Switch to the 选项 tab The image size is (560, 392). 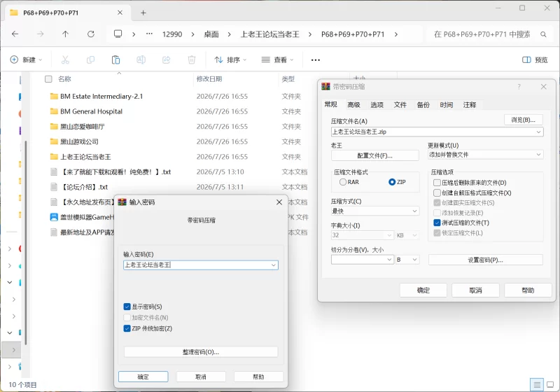click(377, 104)
